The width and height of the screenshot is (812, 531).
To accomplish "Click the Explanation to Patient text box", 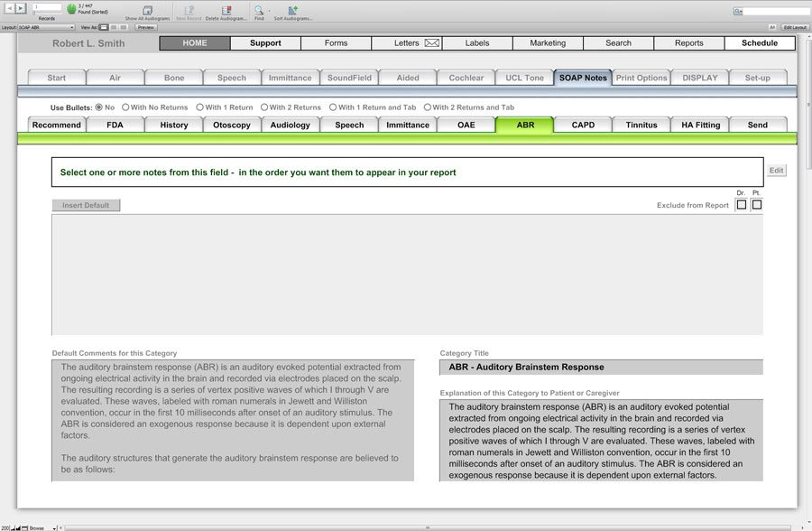I will tap(601, 441).
